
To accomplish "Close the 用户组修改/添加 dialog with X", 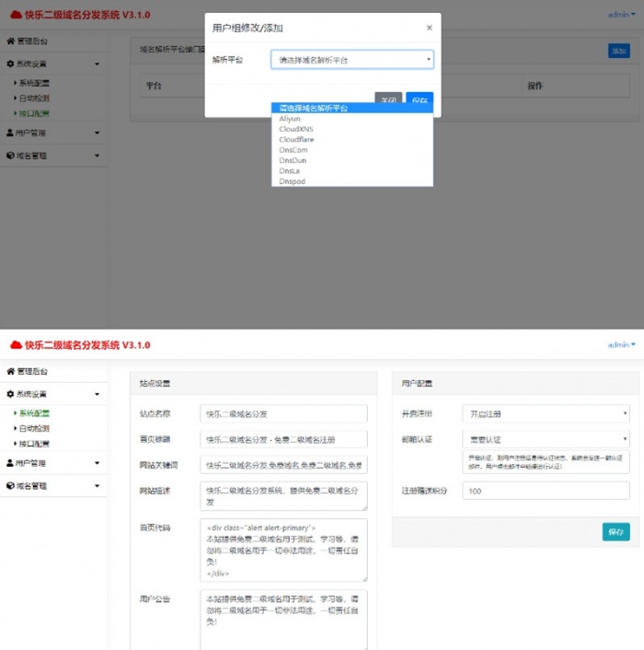I will [x=429, y=28].
